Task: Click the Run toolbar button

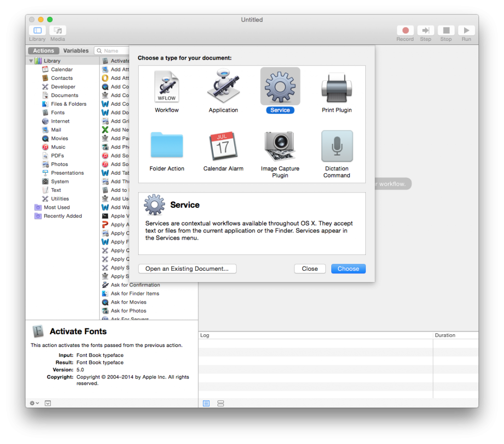Action: pos(467,31)
